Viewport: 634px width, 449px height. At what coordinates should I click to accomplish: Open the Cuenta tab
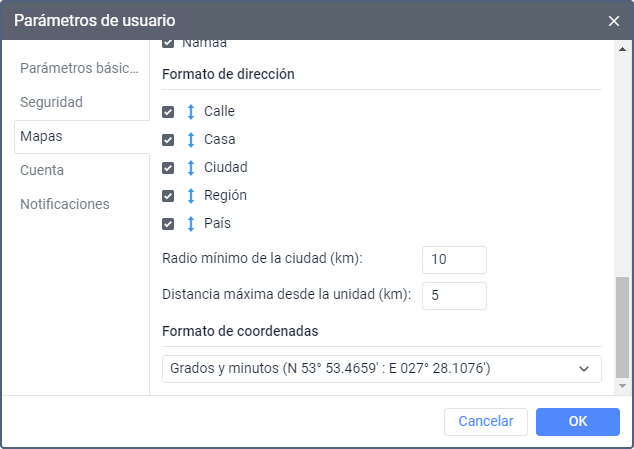click(x=42, y=170)
